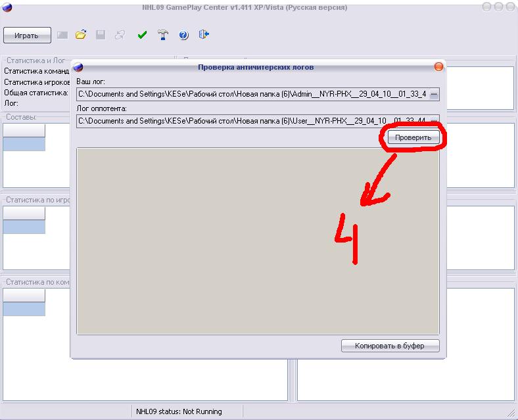The height and width of the screenshot is (420, 518).
Task: Click the greyed-out link chain icon
Action: (120, 35)
